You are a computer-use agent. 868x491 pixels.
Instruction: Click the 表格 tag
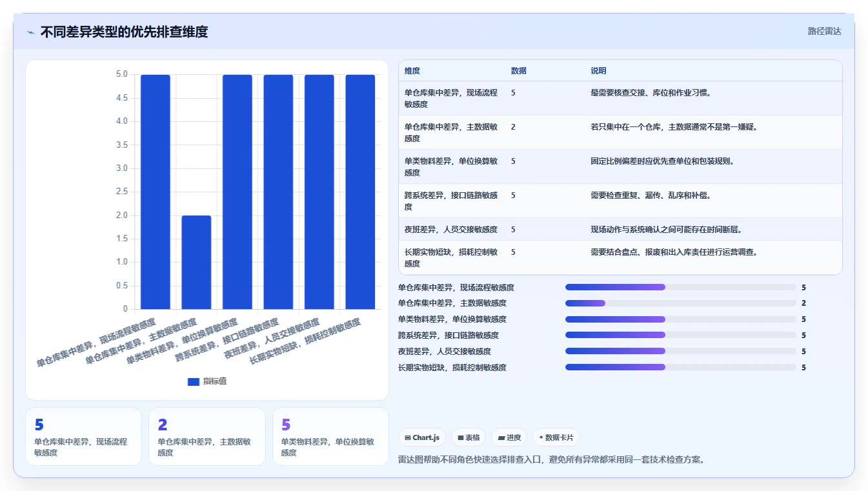pyautogui.click(x=469, y=437)
